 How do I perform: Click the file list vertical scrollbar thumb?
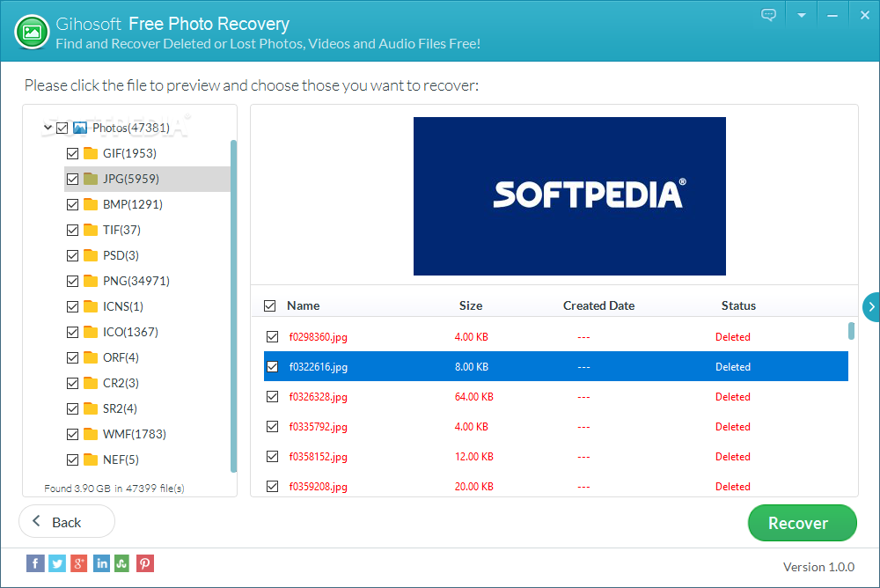[851, 331]
